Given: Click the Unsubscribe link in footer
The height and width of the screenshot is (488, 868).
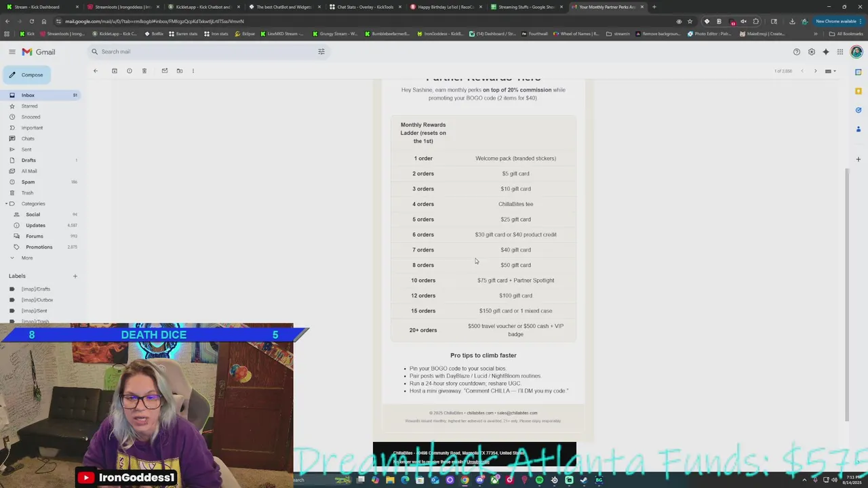Looking at the screenshot, I should click(x=477, y=462).
